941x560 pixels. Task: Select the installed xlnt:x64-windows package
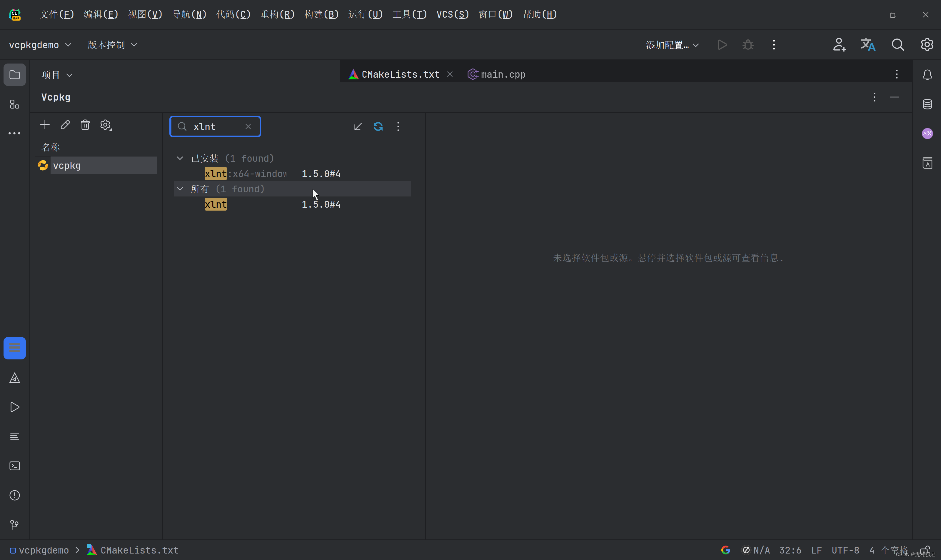click(245, 174)
